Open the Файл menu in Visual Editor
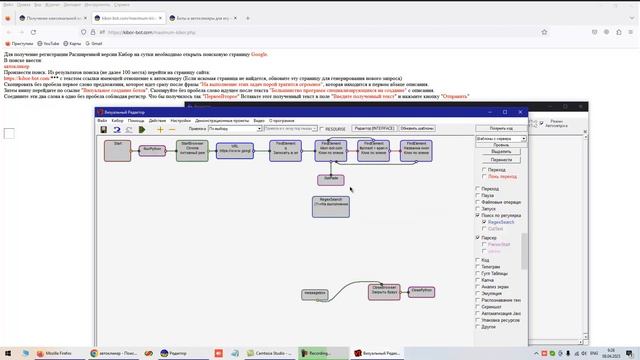Viewport: 640px width, 360px height. point(102,121)
